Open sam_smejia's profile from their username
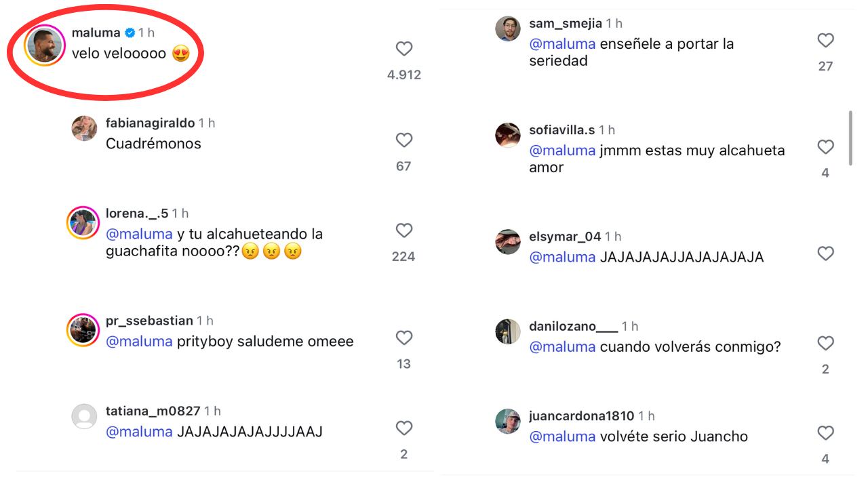This screenshot has width=868, height=488. (x=564, y=22)
